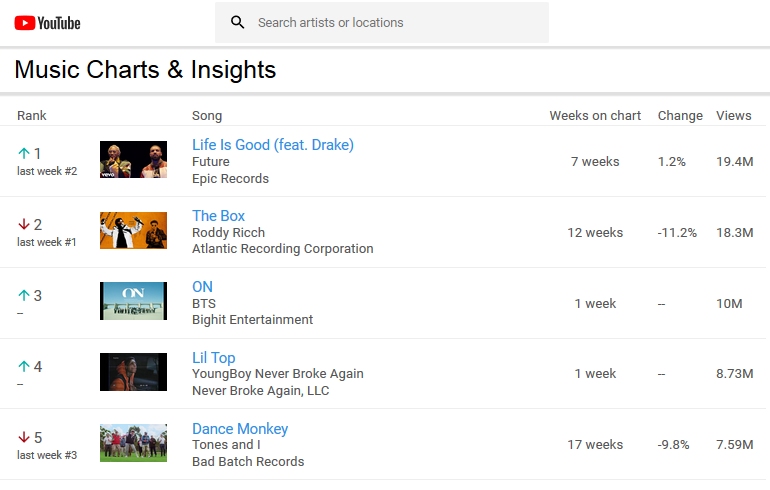Click the Rank column header
This screenshot has width=770, height=490.
tap(32, 115)
